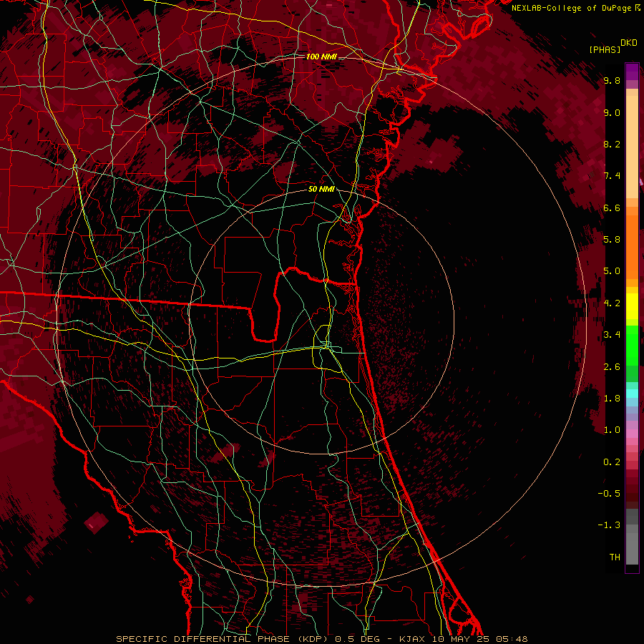Click the DKD label above the color scale
This screenshot has height=644, width=644.
click(629, 43)
